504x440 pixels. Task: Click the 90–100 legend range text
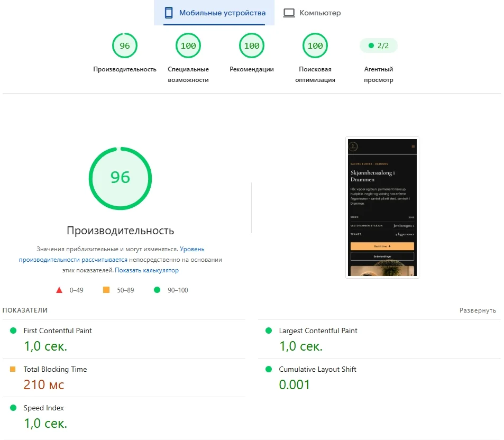click(178, 290)
